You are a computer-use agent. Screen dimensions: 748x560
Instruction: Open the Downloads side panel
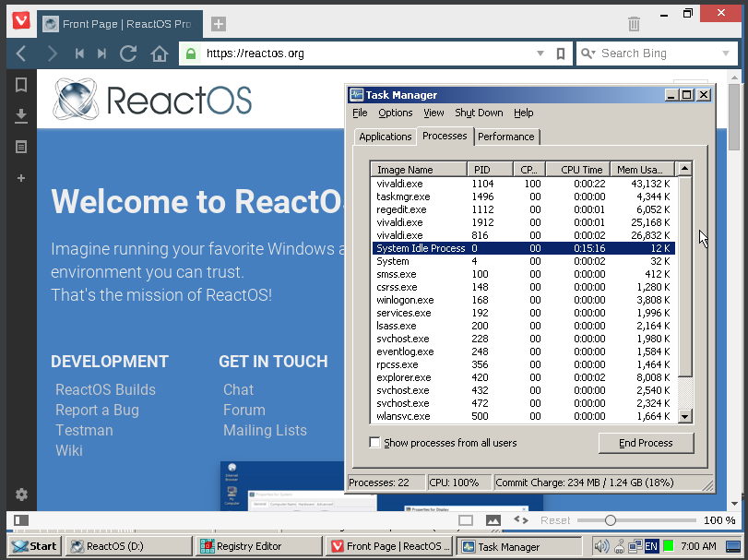click(20, 115)
